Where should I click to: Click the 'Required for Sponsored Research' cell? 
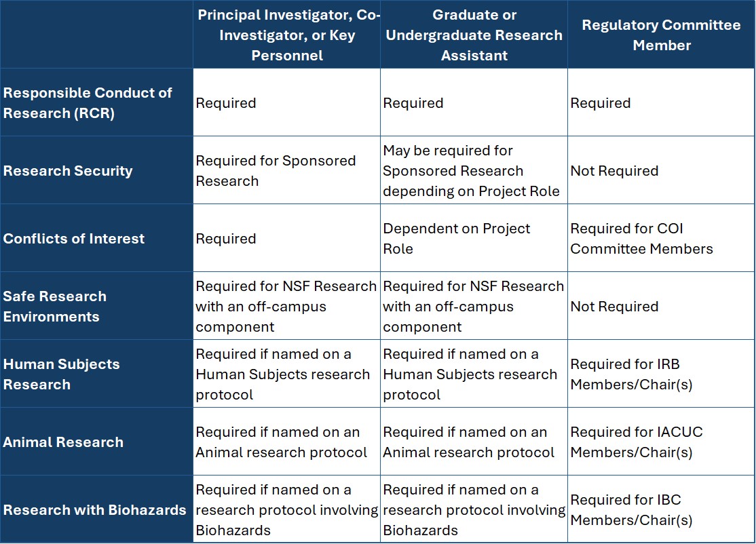coord(276,171)
